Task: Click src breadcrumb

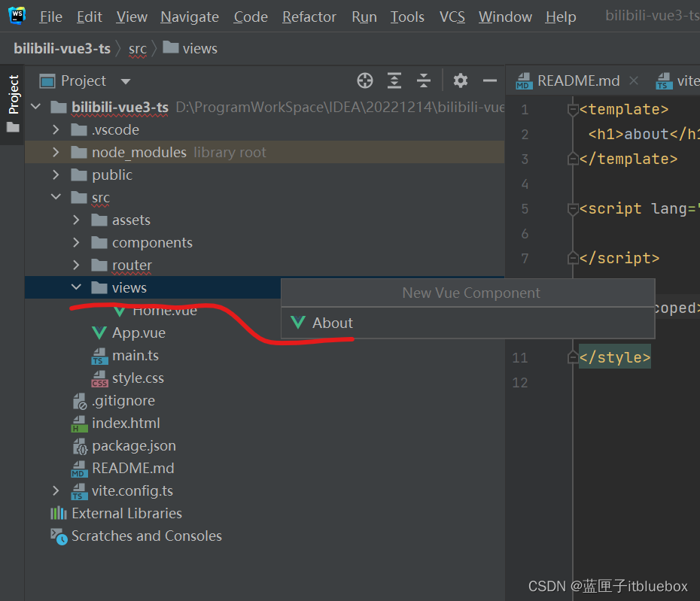Action: click(138, 49)
